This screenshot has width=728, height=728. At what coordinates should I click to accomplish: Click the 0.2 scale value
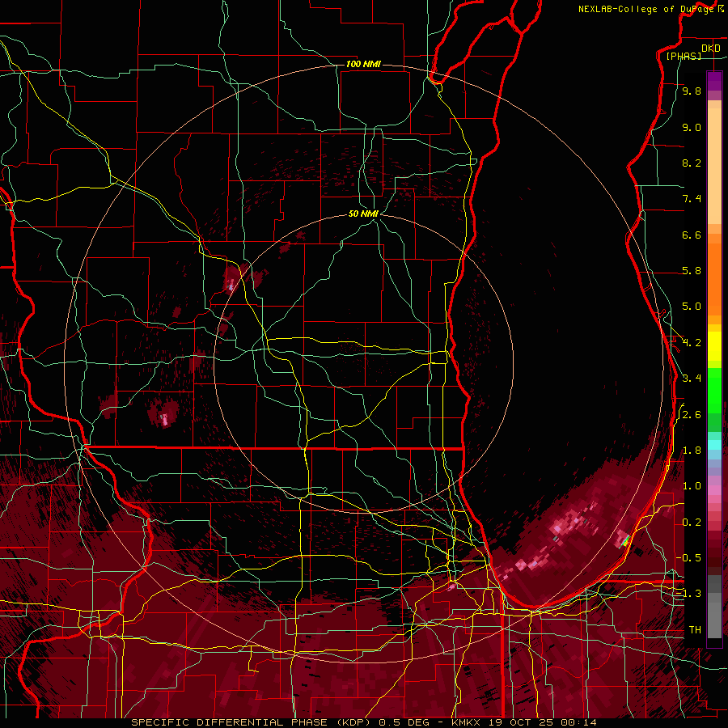[x=692, y=523]
